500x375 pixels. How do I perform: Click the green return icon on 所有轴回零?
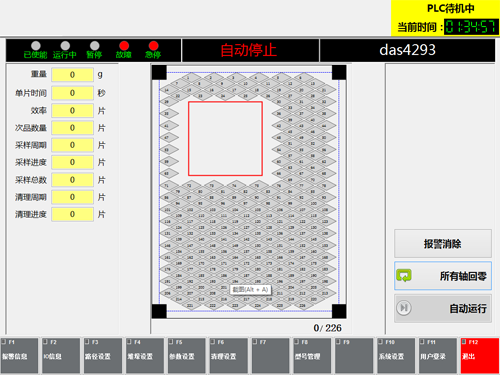click(x=404, y=276)
